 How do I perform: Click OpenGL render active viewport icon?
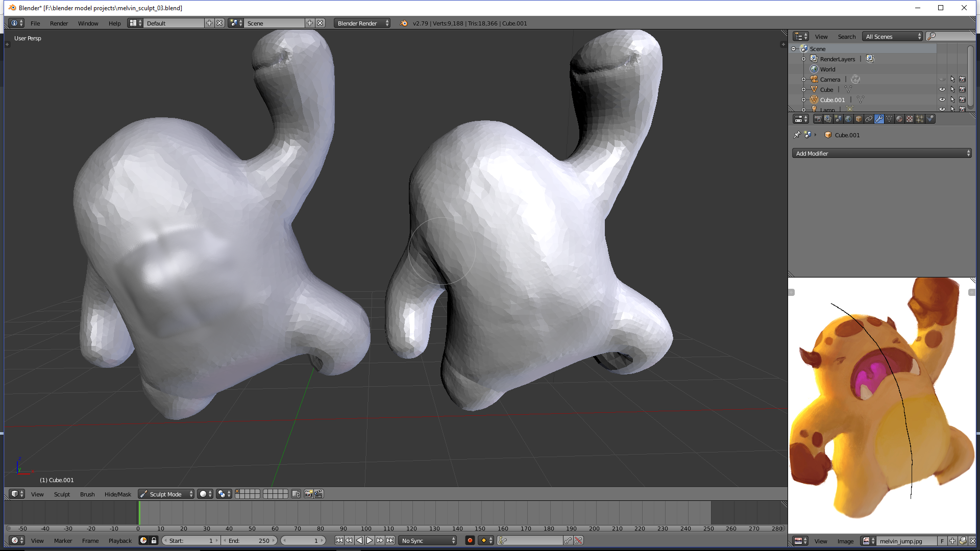(x=308, y=494)
